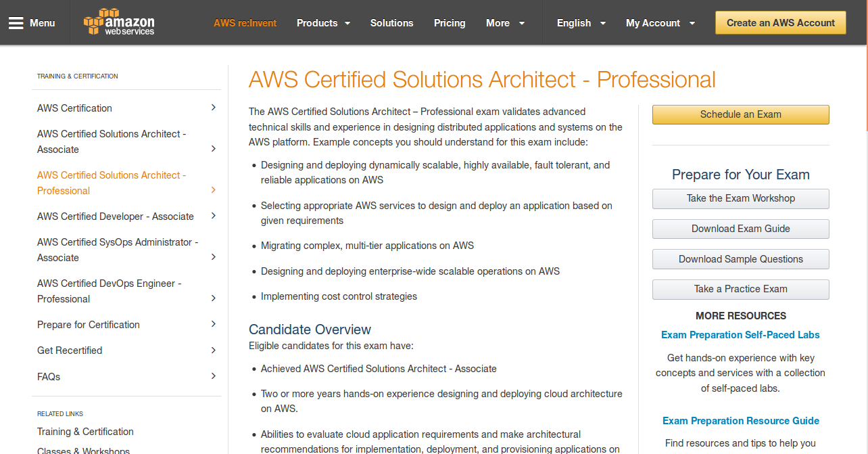Click bullet "Achieved AWS Certified Solutions Architect - Associate"
This screenshot has height=454, width=868.
[x=379, y=369]
